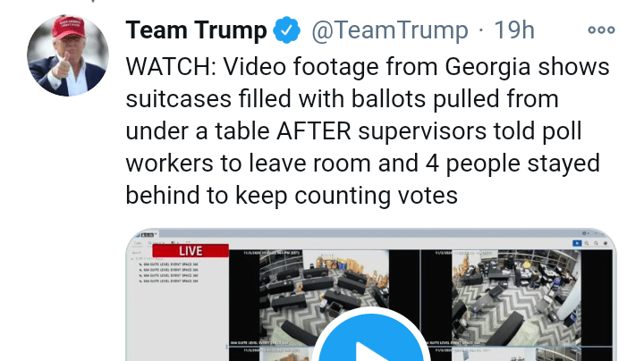Open the @TeamTrump handle link
The image size is (644, 361).
click(390, 30)
